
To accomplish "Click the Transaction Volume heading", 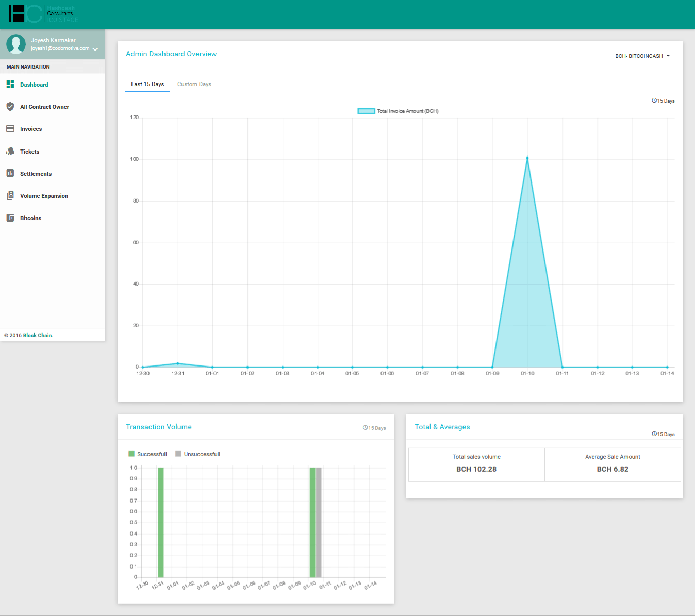I will click(x=159, y=427).
